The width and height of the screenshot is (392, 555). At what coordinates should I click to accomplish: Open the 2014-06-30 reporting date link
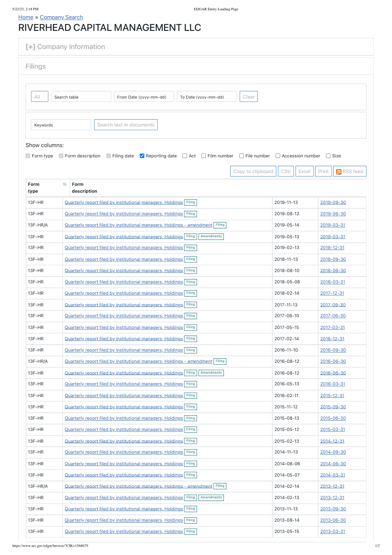coord(333,464)
